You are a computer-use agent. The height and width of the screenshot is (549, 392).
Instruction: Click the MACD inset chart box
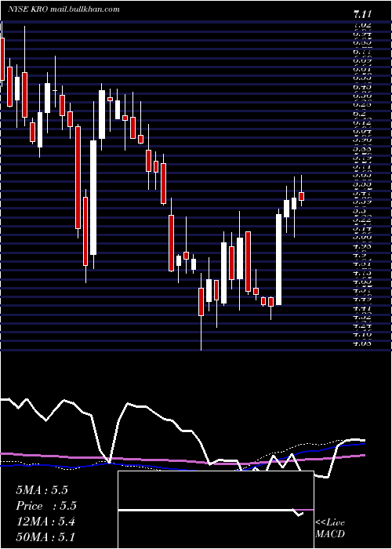[x=216, y=510]
